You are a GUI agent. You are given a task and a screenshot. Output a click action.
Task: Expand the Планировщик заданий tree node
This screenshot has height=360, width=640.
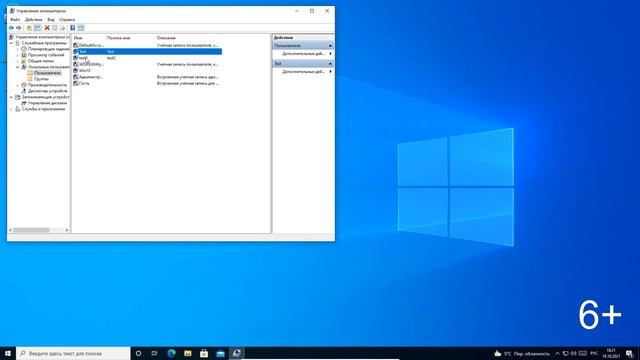tap(18, 49)
